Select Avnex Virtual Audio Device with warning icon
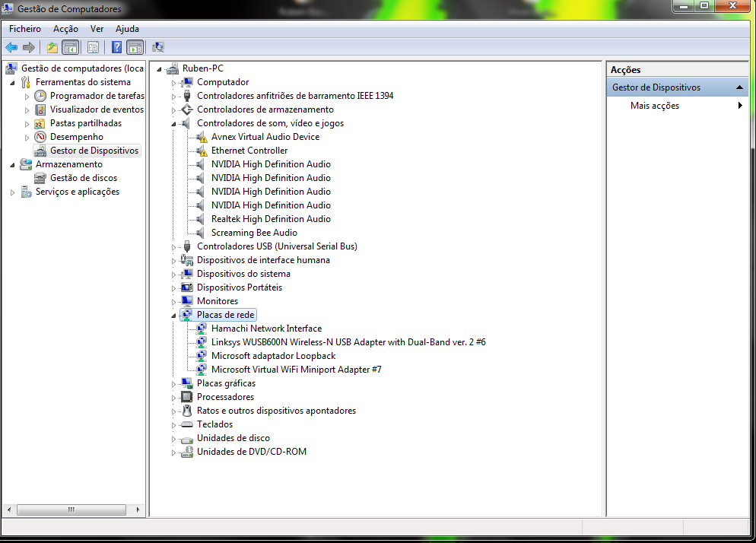The width and height of the screenshot is (756, 543). pos(265,137)
